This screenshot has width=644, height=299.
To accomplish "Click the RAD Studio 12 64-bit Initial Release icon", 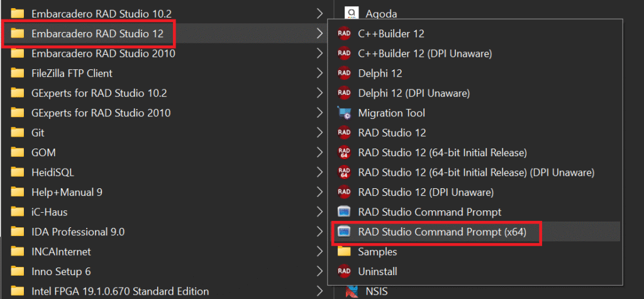I will [344, 153].
